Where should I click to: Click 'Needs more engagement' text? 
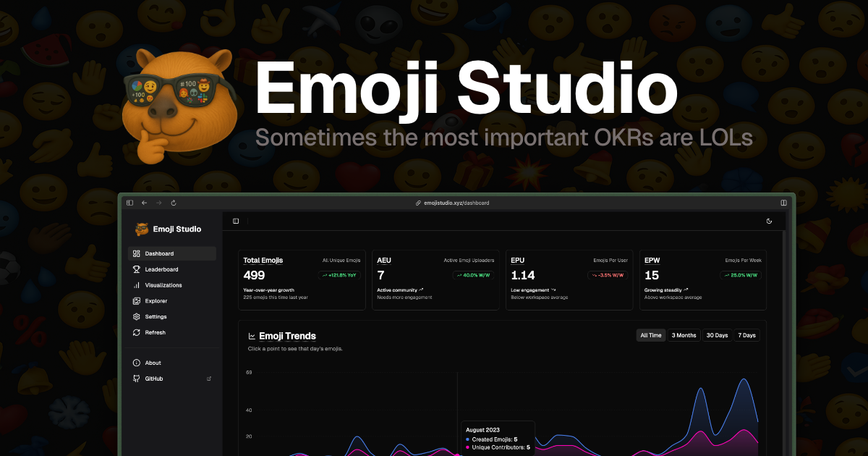404,297
